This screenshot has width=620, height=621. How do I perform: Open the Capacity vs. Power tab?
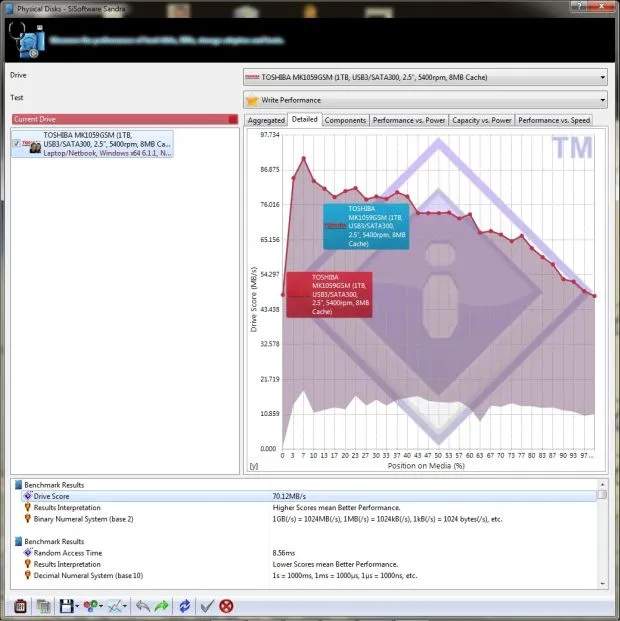pos(481,120)
